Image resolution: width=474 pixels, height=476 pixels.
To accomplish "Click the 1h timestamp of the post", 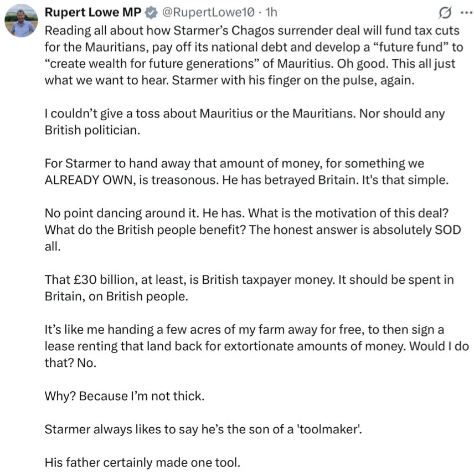I will click(x=271, y=12).
